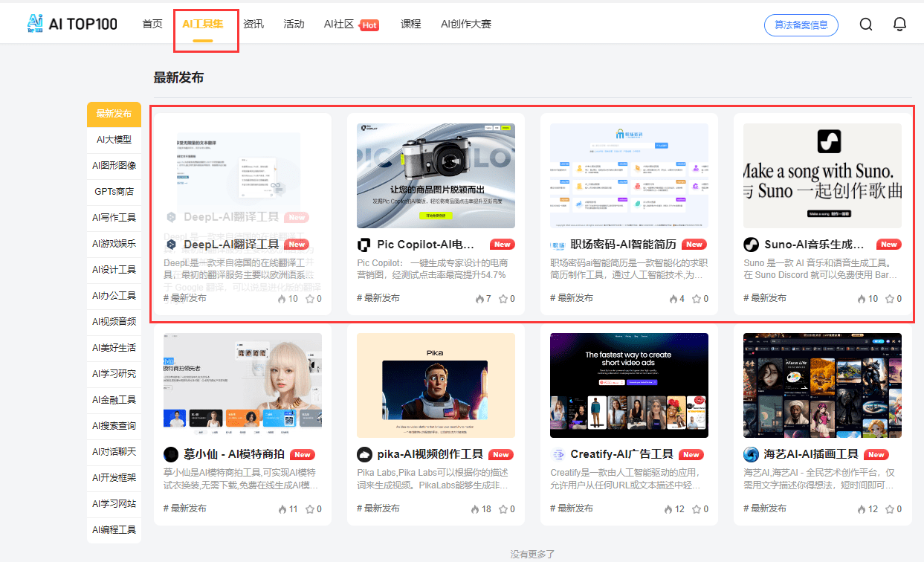The width and height of the screenshot is (924, 562).
Task: Select the AI大模型 sidebar category
Action: pyautogui.click(x=114, y=140)
